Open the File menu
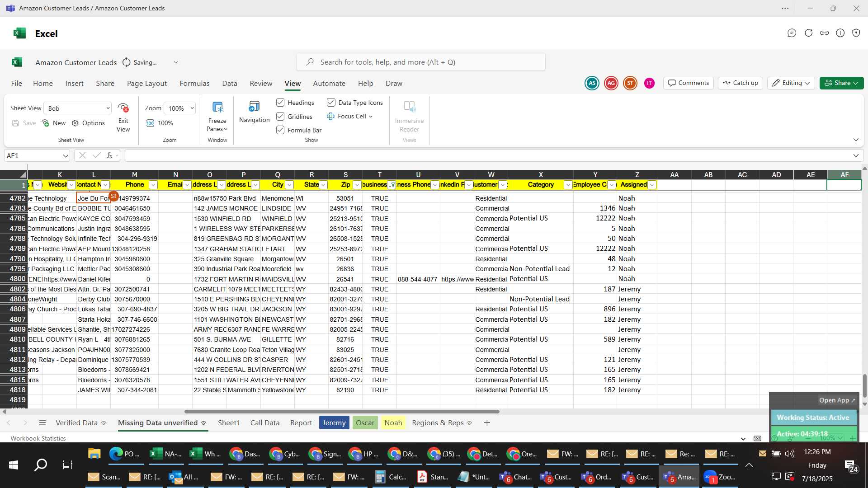 tap(17, 84)
